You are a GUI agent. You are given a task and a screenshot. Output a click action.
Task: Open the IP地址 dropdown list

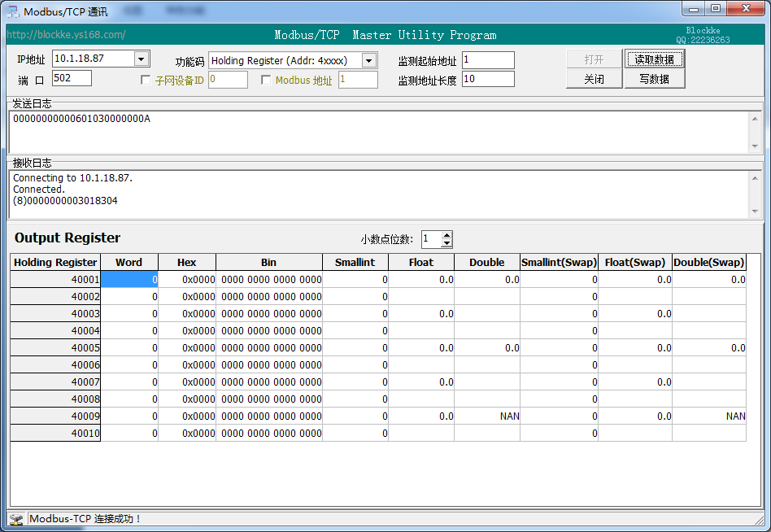(142, 59)
